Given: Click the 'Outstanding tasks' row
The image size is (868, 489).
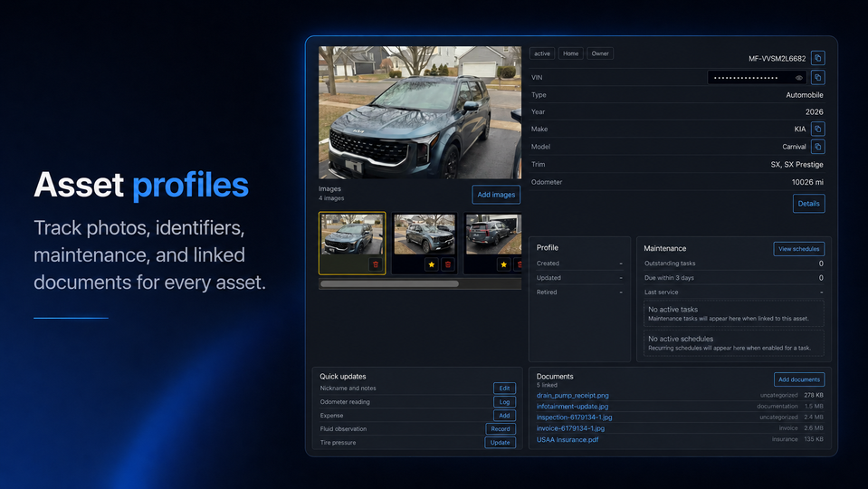Looking at the screenshot, I should coord(733,264).
